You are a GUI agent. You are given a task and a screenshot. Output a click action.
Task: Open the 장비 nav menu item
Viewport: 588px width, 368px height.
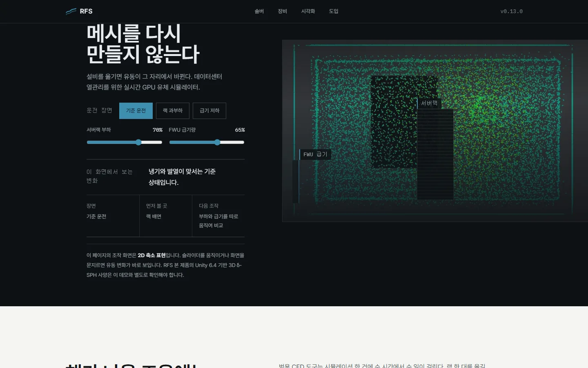pos(283,11)
